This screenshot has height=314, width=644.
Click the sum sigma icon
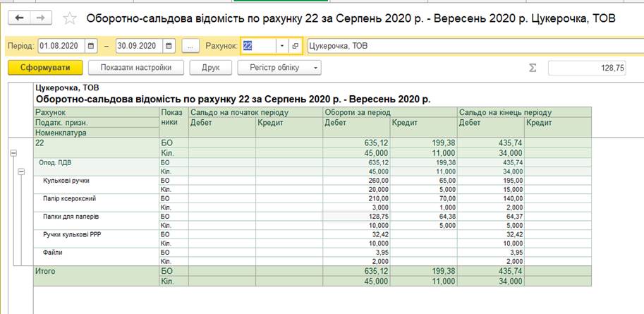pyautogui.click(x=533, y=68)
